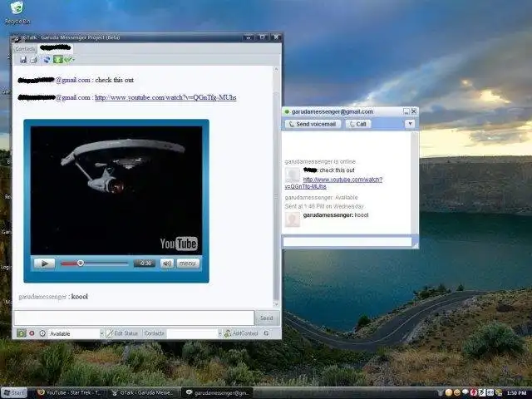Click Send voicemail in Google Talk window
This screenshot has height=399, width=532.
[x=313, y=124]
